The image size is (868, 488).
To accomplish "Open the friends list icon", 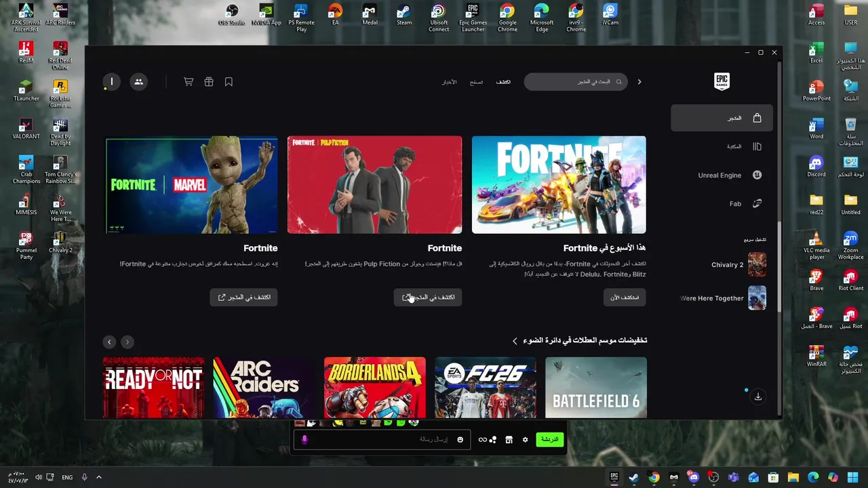I will [138, 82].
